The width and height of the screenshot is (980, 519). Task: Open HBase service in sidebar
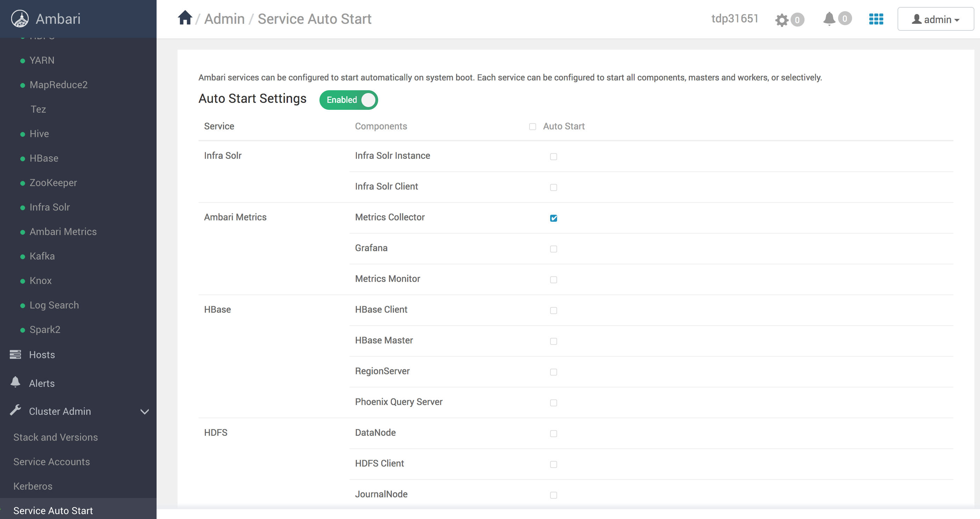44,158
